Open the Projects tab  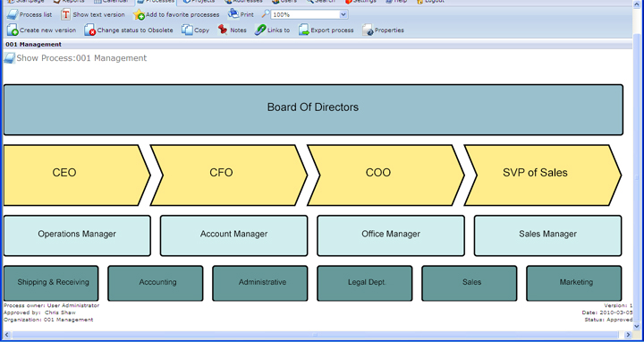[x=199, y=2]
